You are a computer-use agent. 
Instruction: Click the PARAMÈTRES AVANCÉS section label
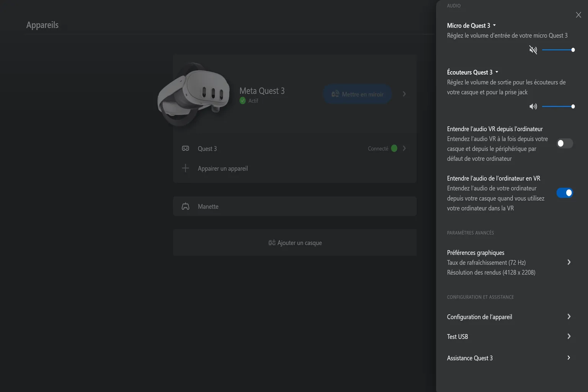pyautogui.click(x=470, y=233)
